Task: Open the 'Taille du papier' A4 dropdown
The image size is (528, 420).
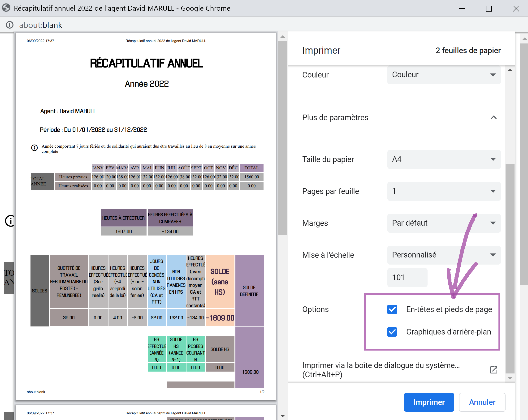Action: point(444,159)
